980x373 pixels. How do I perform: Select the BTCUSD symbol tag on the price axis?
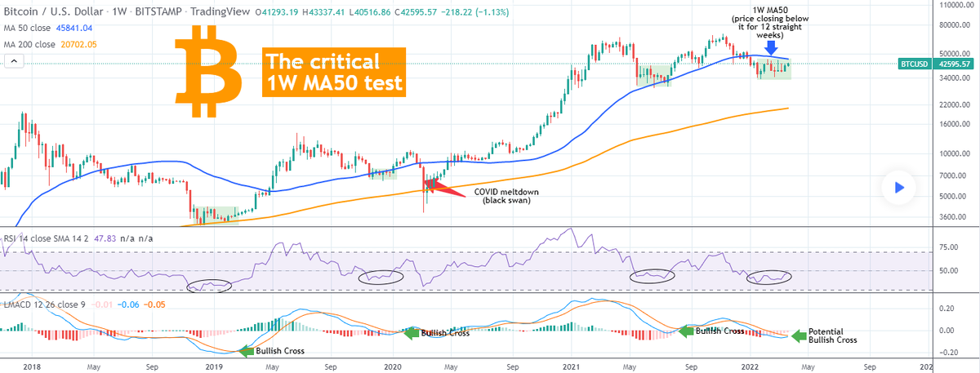coord(915,64)
